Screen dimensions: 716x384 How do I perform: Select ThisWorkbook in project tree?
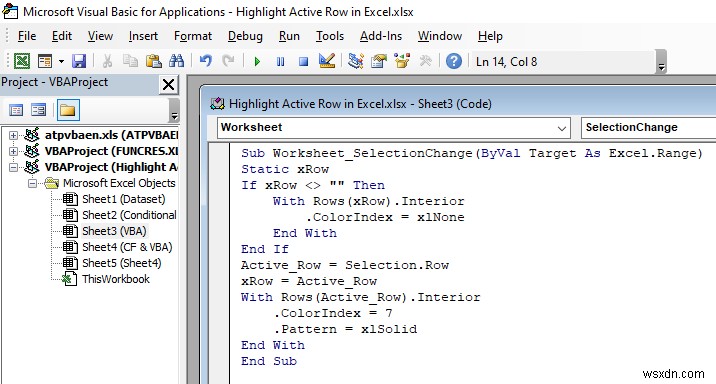(x=116, y=279)
